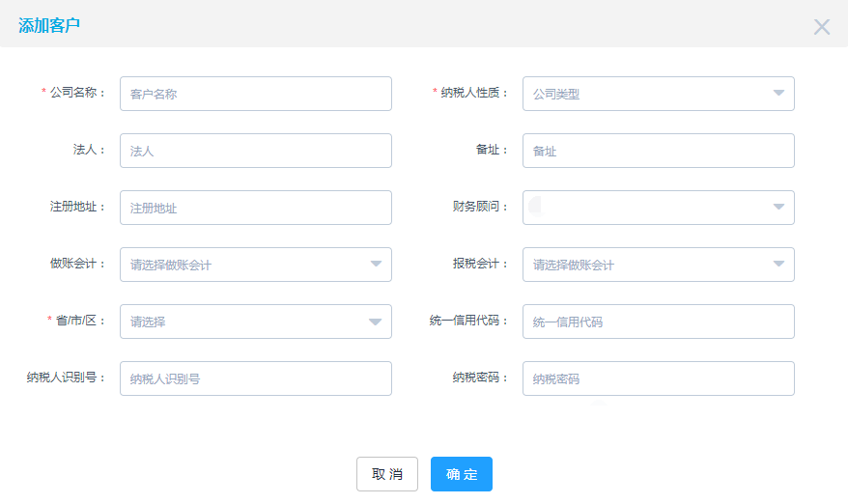Close the 添加客户 dialog with the X
The image size is (848, 504).
(822, 26)
